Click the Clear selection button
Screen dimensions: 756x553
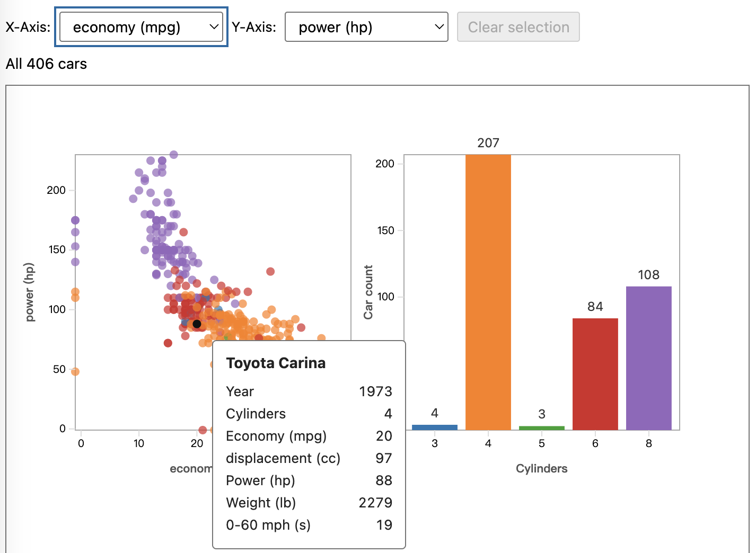point(518,27)
